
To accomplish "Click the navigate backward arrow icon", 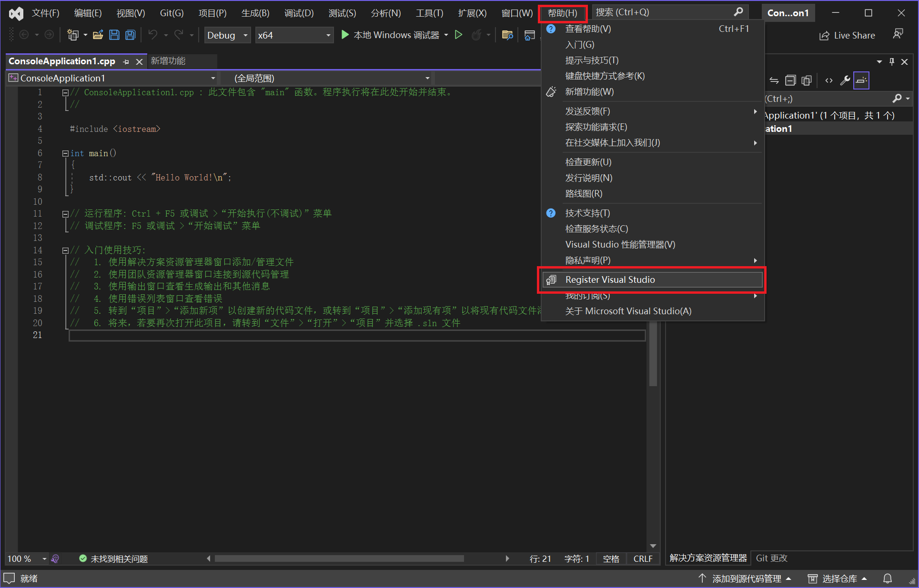I will click(24, 35).
